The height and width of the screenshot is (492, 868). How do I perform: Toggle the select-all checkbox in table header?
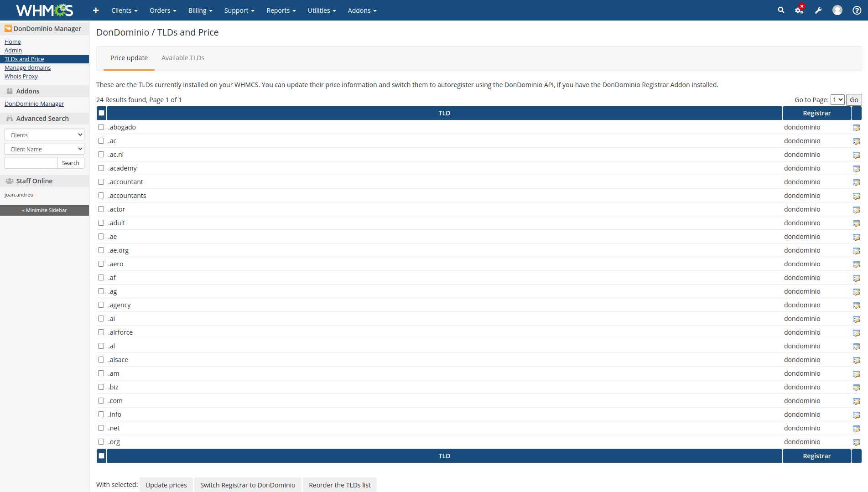point(102,113)
